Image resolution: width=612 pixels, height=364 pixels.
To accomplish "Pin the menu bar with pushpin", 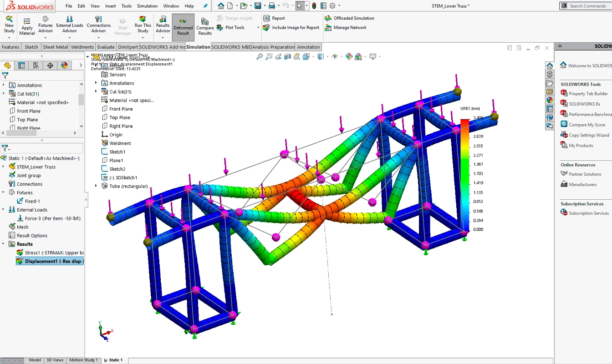I will (x=205, y=6).
